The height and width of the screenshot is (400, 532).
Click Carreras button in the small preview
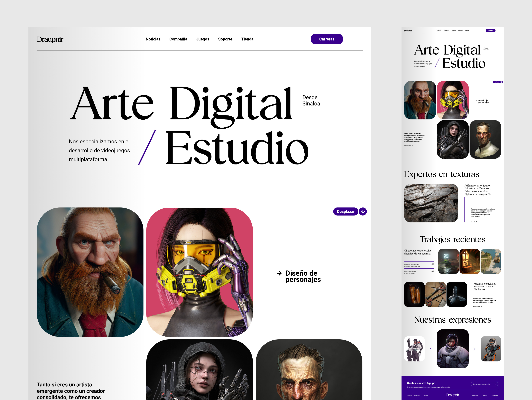coord(491,31)
